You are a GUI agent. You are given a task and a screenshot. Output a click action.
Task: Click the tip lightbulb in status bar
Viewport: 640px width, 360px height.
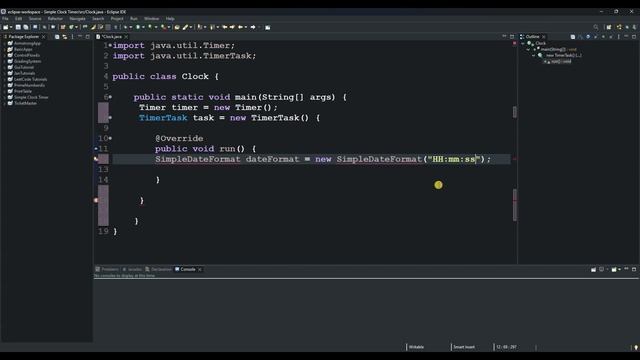[636, 347]
